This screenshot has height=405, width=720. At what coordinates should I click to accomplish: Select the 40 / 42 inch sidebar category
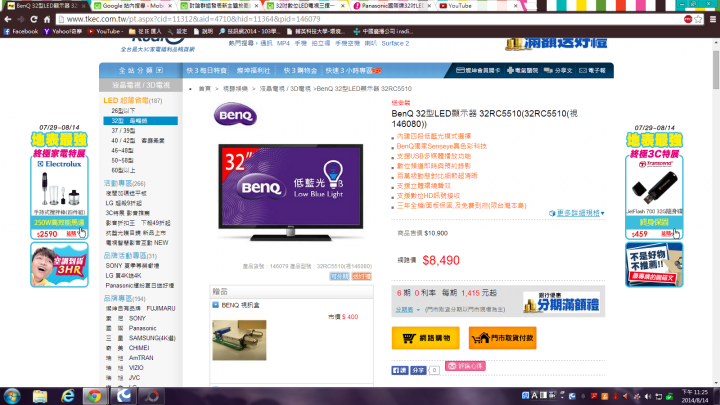point(138,141)
